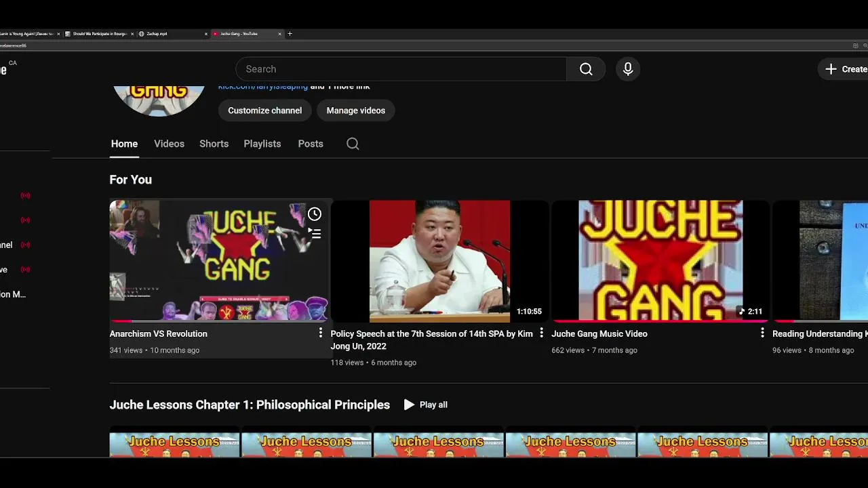Screen dimensions: 868x488
Task: Click the YouTube search input field
Action: [x=401, y=69]
